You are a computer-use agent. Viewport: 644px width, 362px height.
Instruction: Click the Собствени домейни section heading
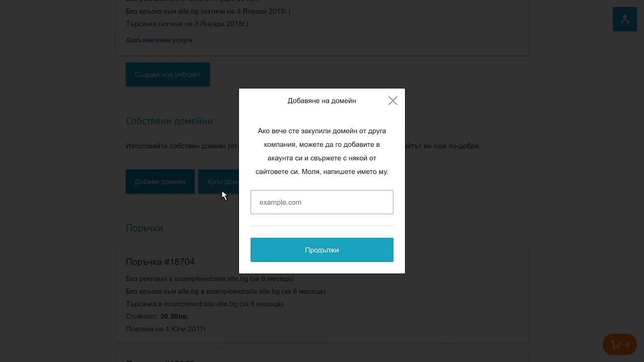pyautogui.click(x=169, y=121)
